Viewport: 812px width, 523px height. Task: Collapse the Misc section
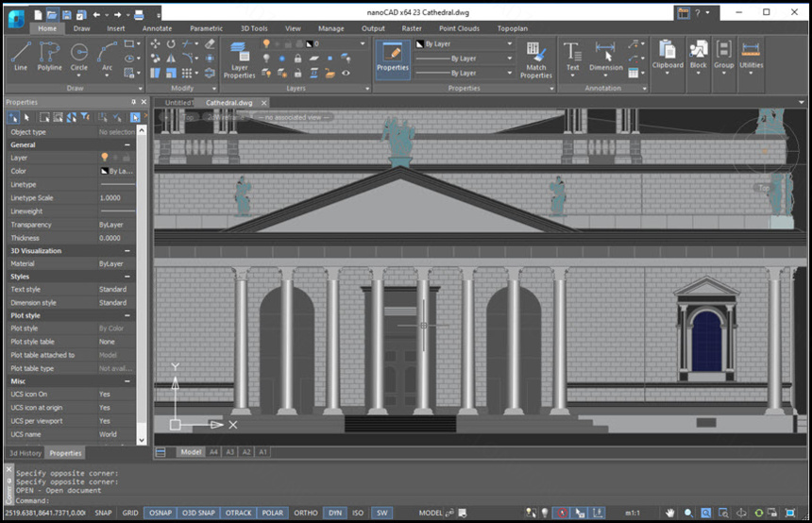(127, 381)
